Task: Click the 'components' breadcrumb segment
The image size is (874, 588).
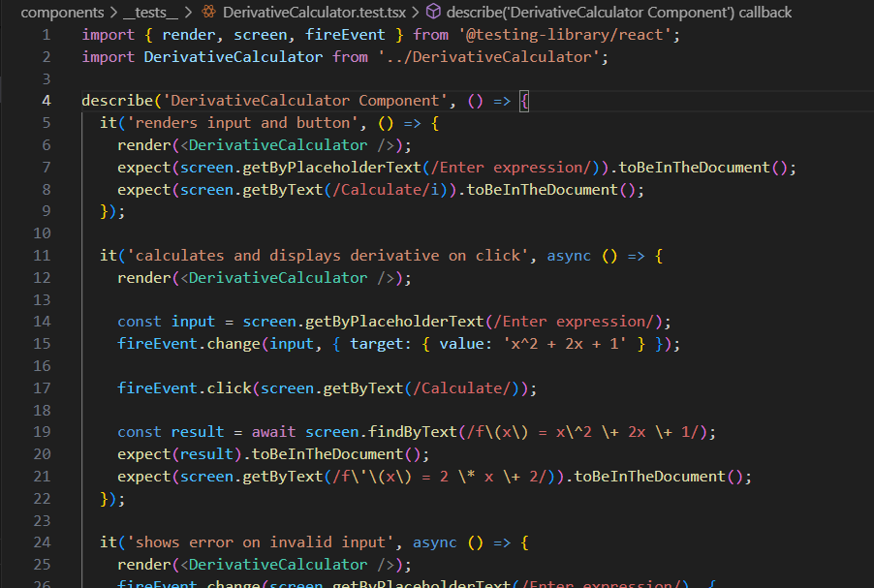Action: [x=62, y=13]
